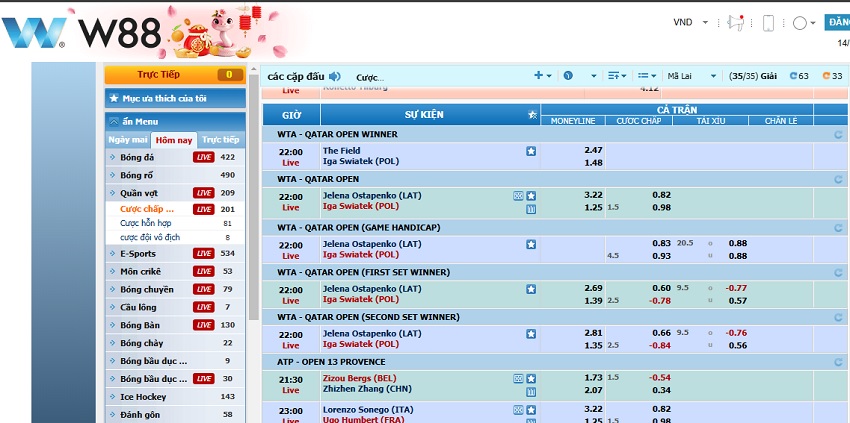The image size is (850, 423).
Task: Favorite The Field vs Iga Swiatek event
Action: (531, 151)
